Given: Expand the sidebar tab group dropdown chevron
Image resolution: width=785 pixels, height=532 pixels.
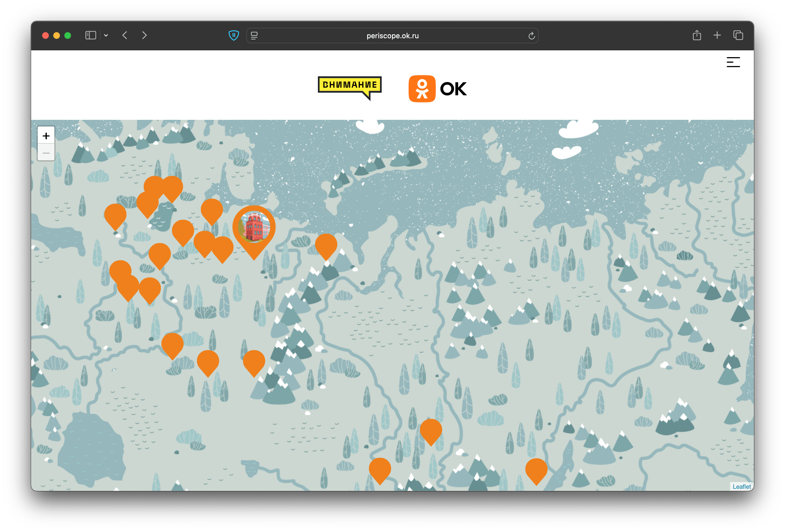Looking at the screenshot, I should click(106, 36).
